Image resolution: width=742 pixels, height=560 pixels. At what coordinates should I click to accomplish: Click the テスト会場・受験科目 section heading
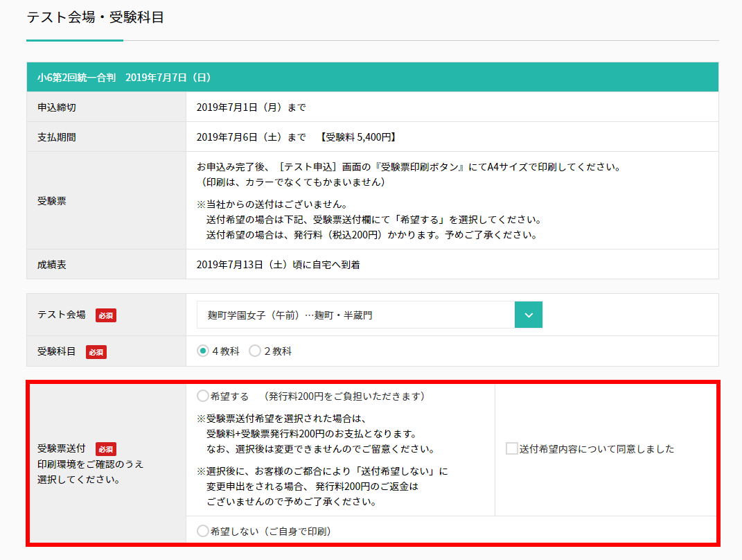95,17
